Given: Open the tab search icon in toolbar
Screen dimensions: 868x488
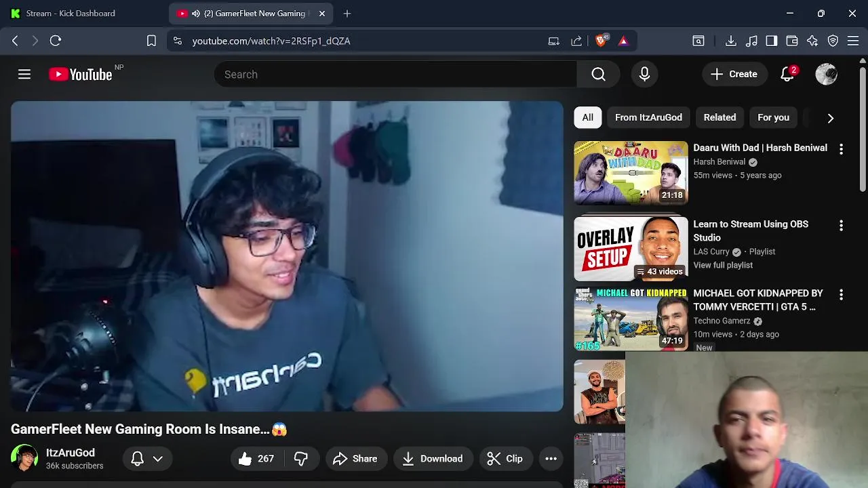Looking at the screenshot, I should click(x=698, y=41).
